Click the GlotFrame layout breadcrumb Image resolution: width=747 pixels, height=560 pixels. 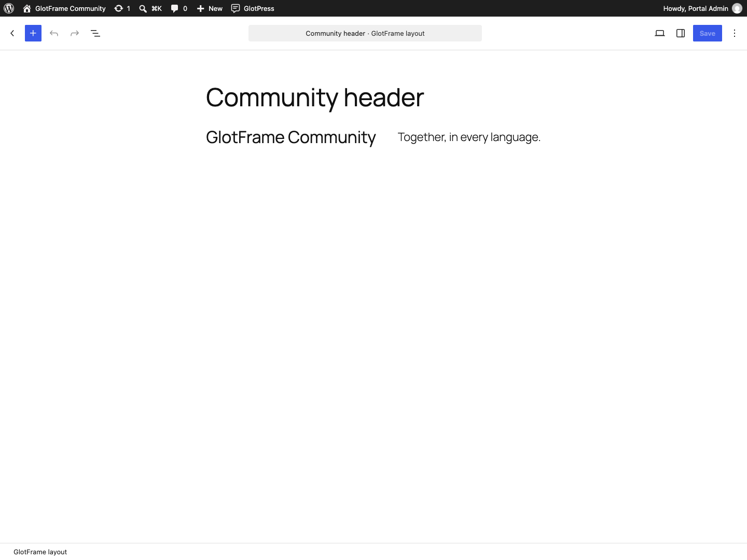40,552
